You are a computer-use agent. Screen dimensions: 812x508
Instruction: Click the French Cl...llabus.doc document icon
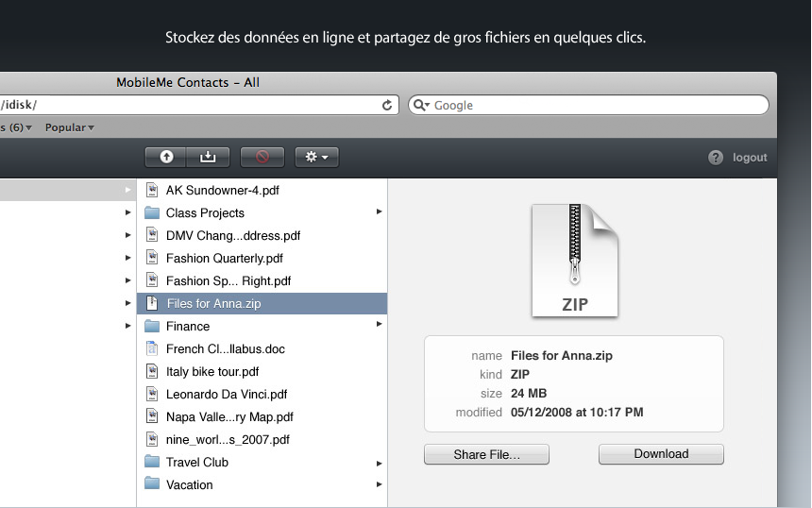pos(152,348)
